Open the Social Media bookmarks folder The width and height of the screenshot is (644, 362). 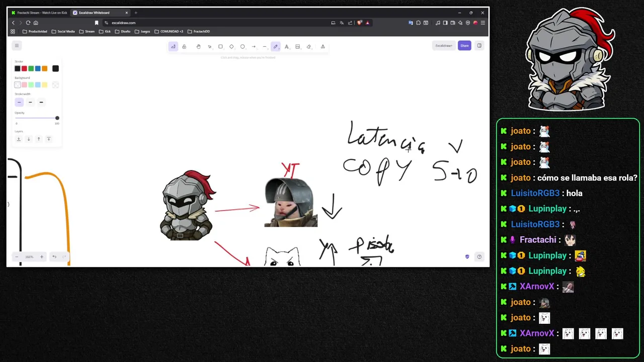click(63, 31)
